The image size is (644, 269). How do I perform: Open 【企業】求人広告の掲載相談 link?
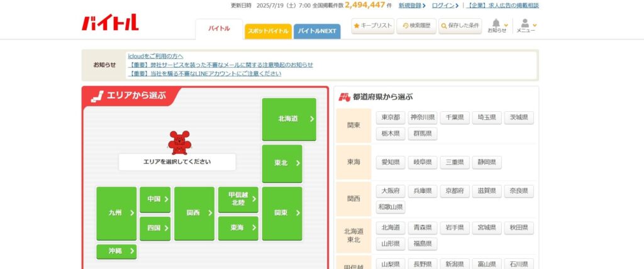click(502, 5)
